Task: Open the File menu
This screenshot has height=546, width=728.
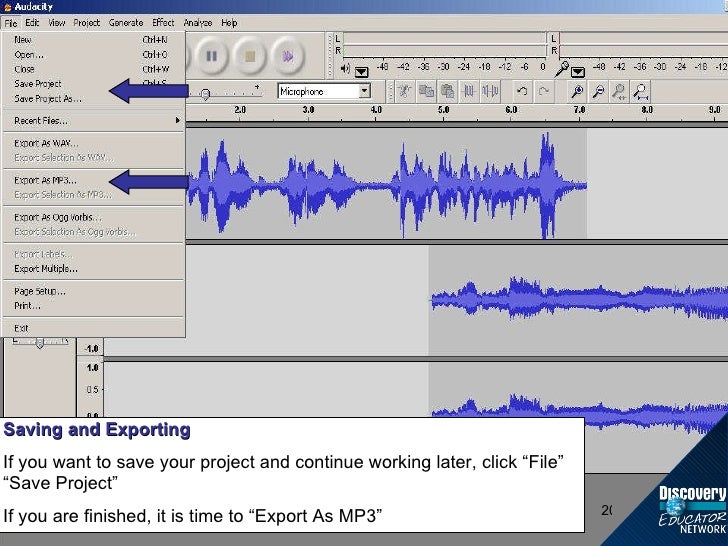Action: click(11, 23)
